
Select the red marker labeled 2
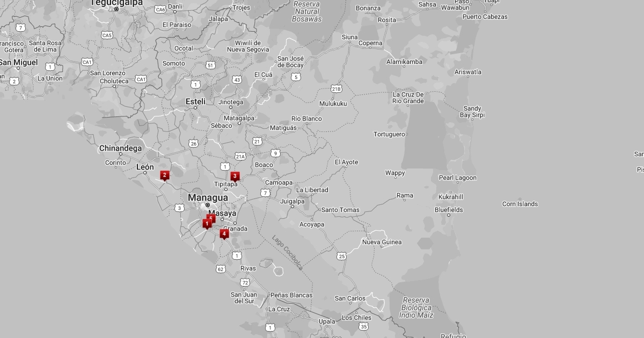coord(165,175)
